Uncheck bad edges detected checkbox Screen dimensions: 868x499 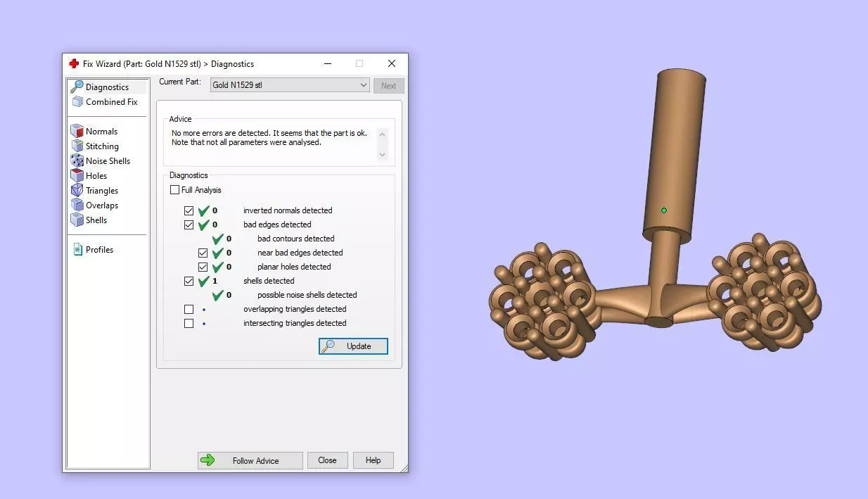(x=189, y=225)
